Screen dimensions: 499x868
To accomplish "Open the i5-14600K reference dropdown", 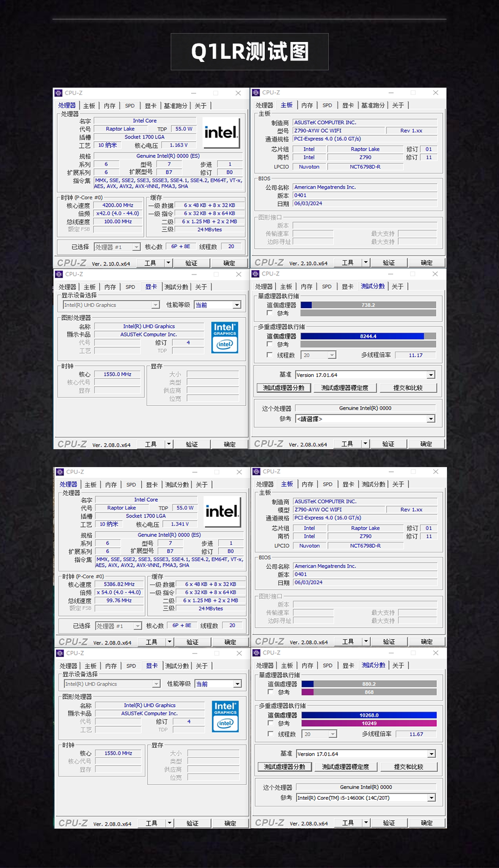I will (366, 798).
